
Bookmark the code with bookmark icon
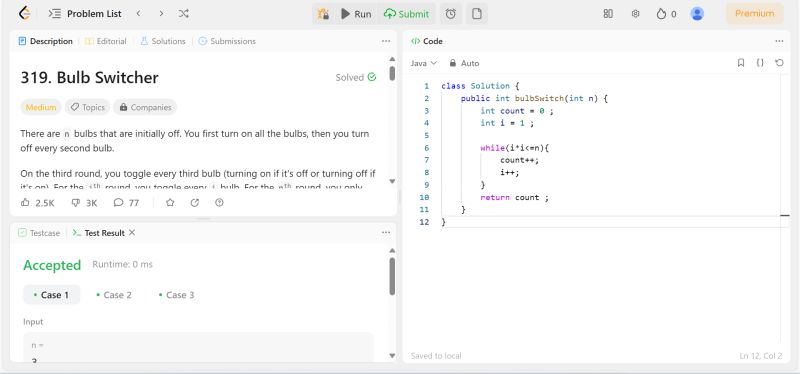741,63
